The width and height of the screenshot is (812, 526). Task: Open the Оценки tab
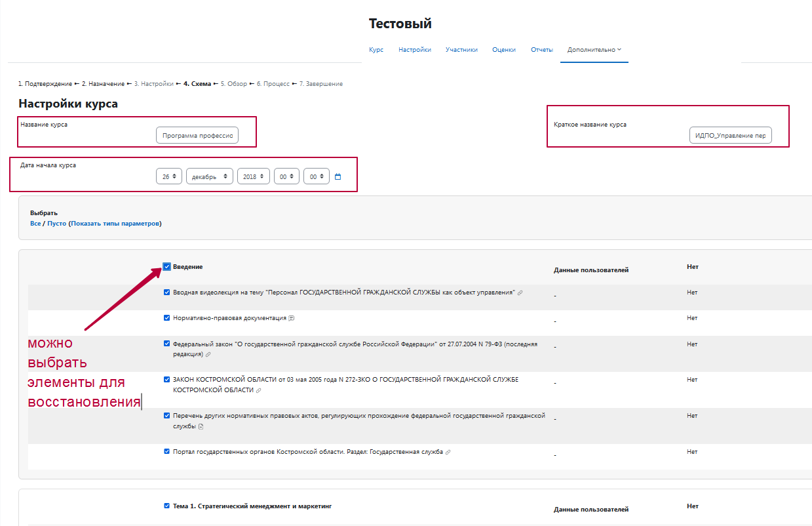pyautogui.click(x=504, y=50)
